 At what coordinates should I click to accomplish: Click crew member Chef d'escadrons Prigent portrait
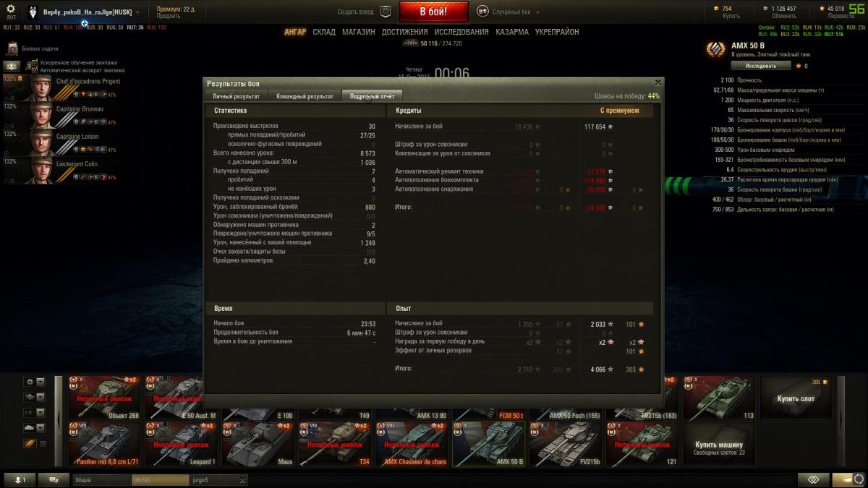[x=43, y=88]
